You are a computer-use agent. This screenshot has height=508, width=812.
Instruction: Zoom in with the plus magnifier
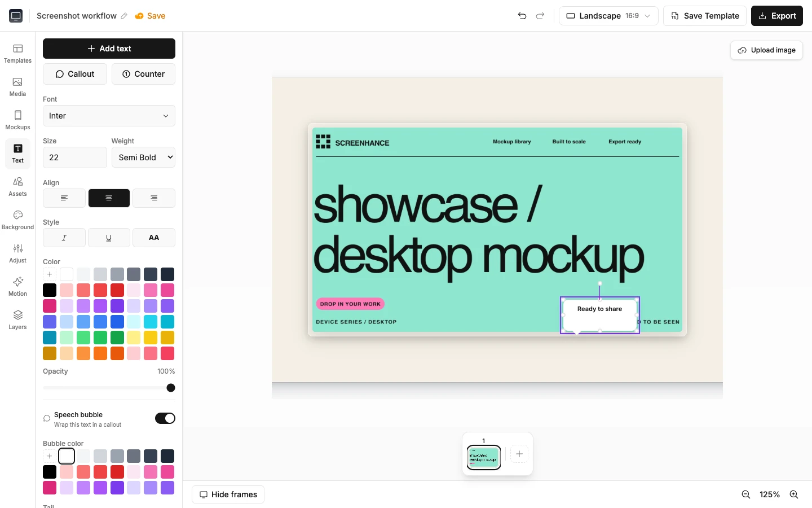794,494
